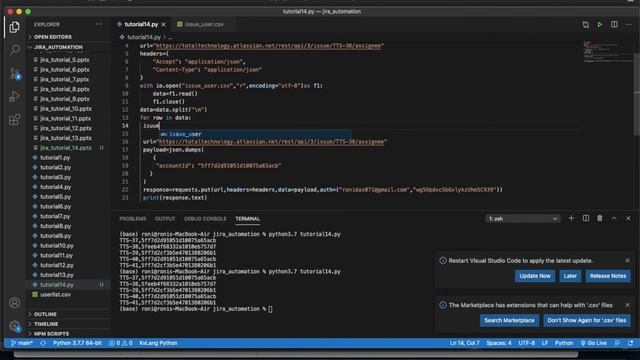Open the Problems panel tab
This screenshot has height=360, width=640.
(x=133, y=219)
